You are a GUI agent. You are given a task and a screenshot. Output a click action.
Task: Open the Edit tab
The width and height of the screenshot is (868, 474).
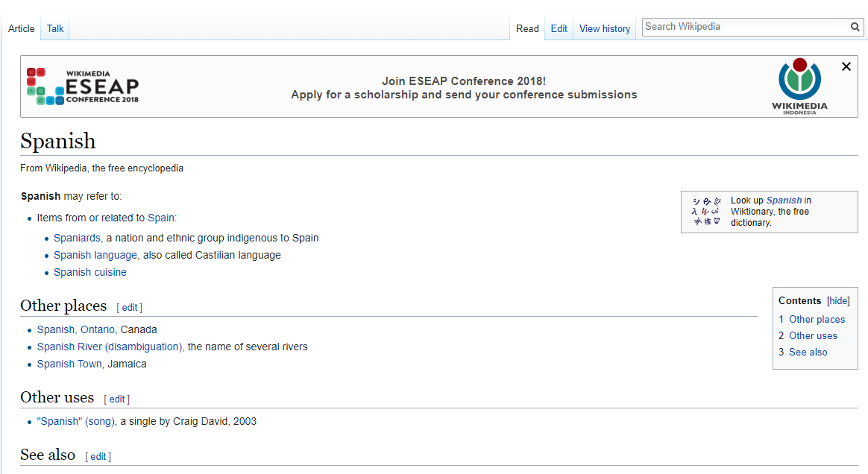(x=559, y=28)
